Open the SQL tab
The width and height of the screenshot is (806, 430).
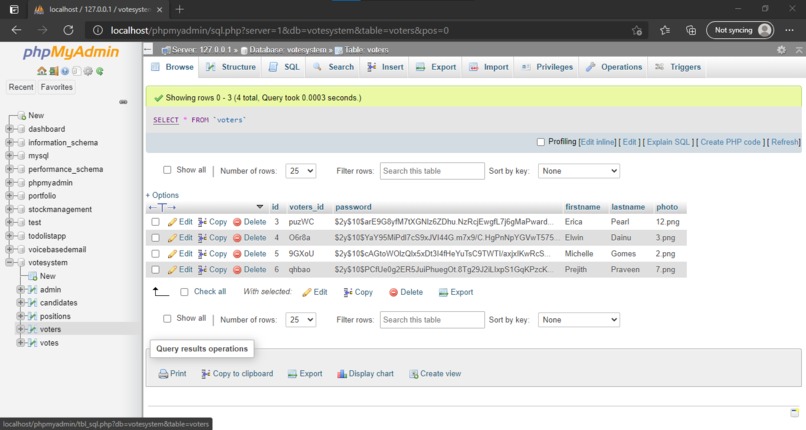pyautogui.click(x=284, y=67)
